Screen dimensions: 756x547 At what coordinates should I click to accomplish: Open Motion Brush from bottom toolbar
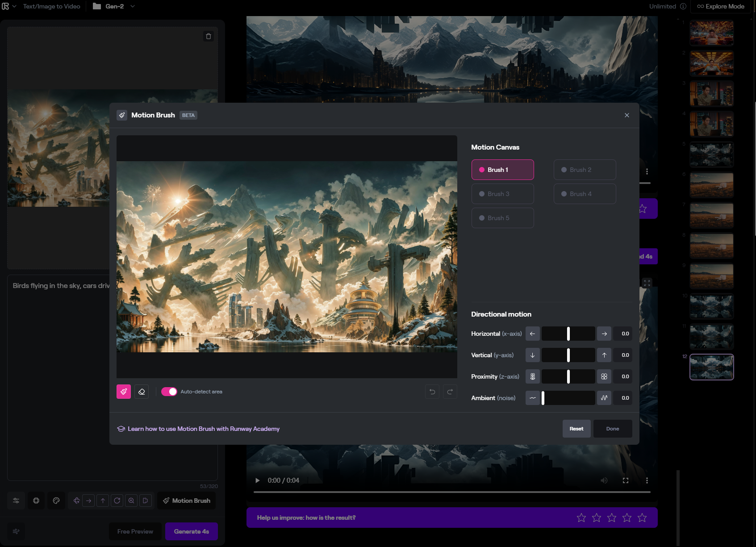pos(187,501)
